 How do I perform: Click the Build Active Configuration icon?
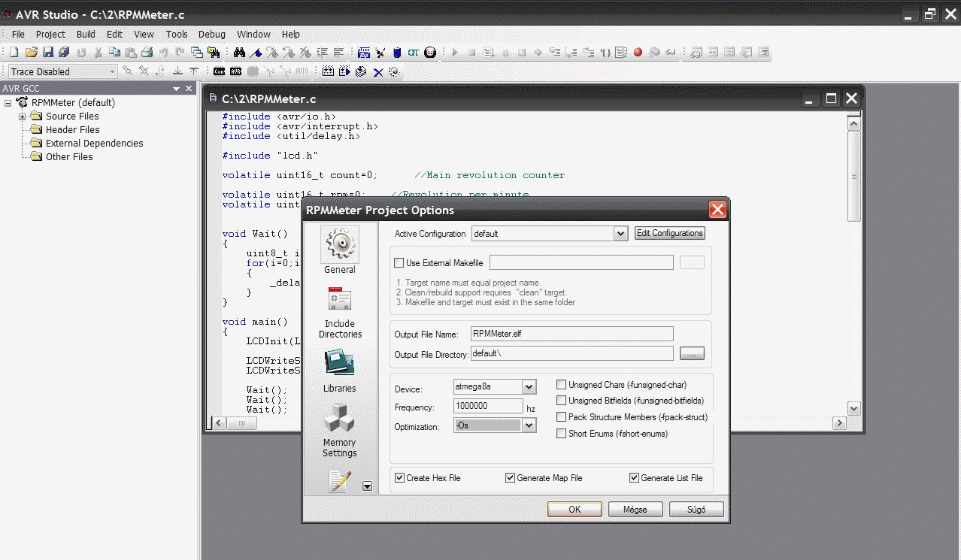coord(328,71)
